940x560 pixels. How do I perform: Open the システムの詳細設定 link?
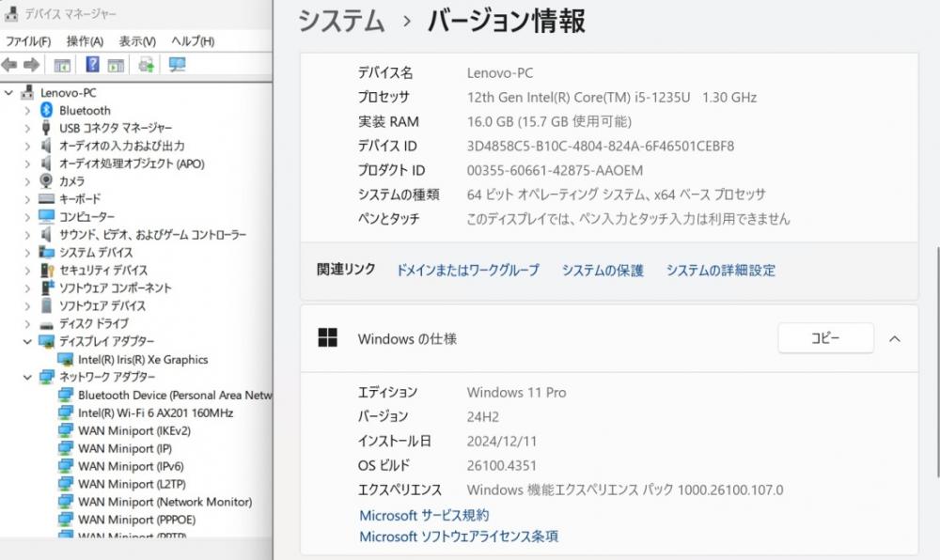721,270
